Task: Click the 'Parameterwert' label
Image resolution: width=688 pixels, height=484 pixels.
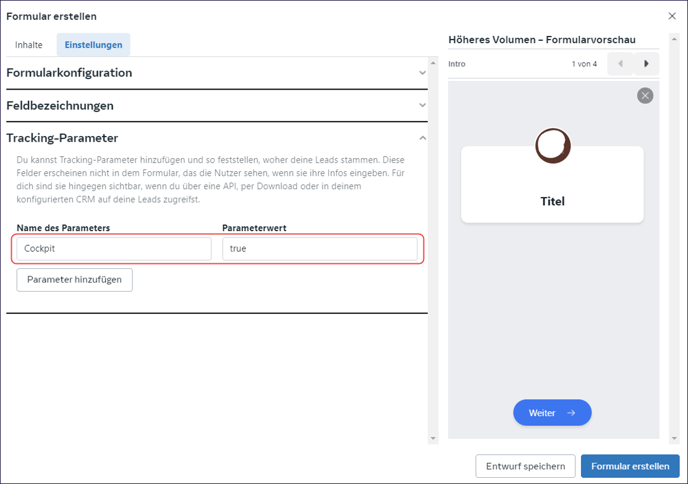Action: coord(254,228)
